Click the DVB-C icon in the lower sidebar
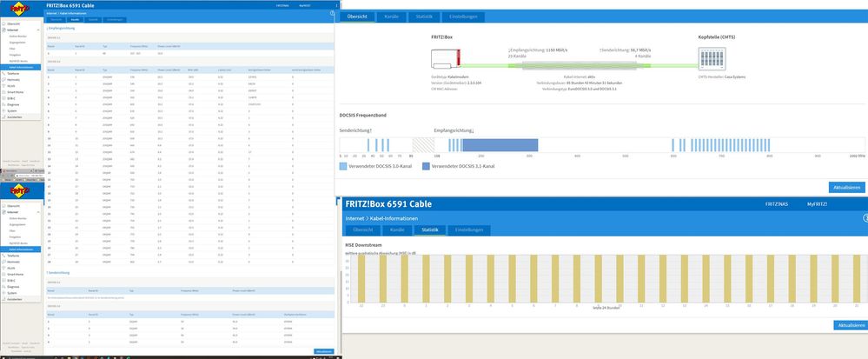Image resolution: width=868 pixels, height=359 pixels. (x=3, y=280)
